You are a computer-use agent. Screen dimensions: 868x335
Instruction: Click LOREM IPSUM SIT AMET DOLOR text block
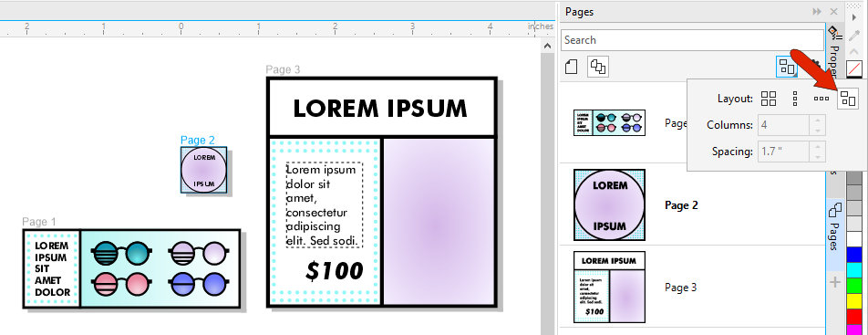click(x=53, y=269)
